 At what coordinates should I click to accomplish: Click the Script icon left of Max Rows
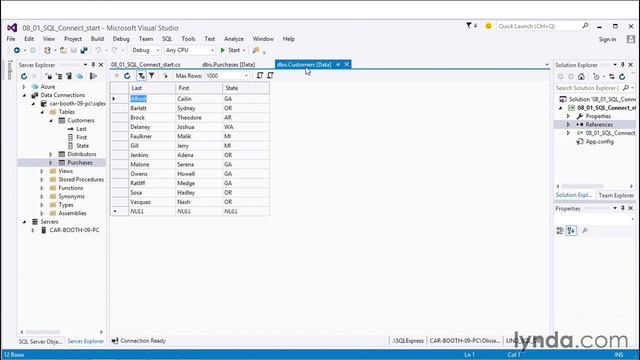165,76
